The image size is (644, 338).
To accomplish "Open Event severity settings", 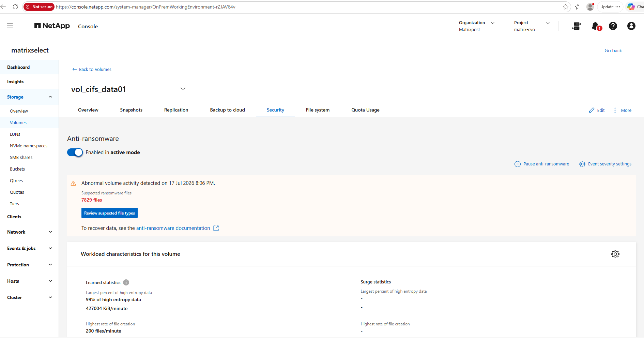I will click(605, 164).
